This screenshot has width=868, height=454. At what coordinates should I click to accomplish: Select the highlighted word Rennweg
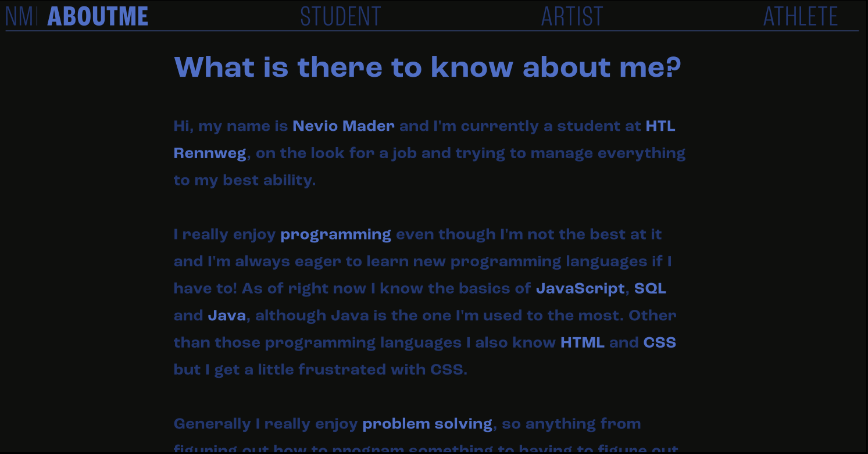point(210,153)
